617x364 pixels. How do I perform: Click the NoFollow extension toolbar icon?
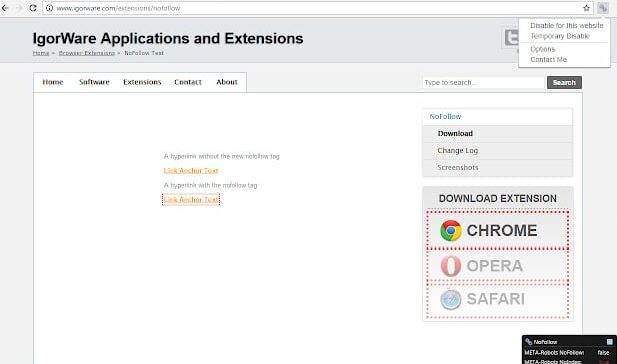point(602,7)
